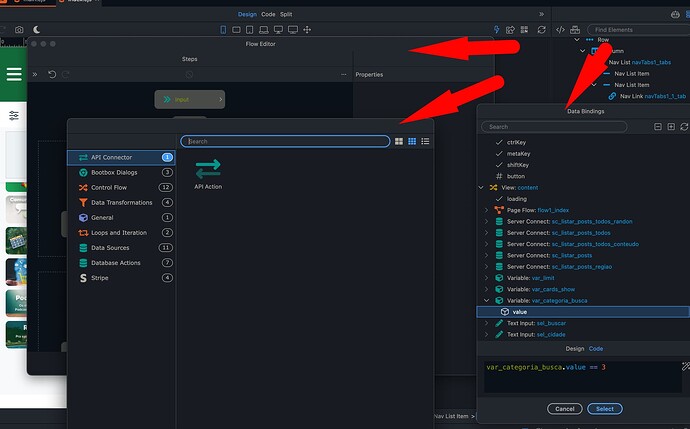The width and height of the screenshot is (690, 429).
Task: Select the value binding row
Action: [x=583, y=312]
